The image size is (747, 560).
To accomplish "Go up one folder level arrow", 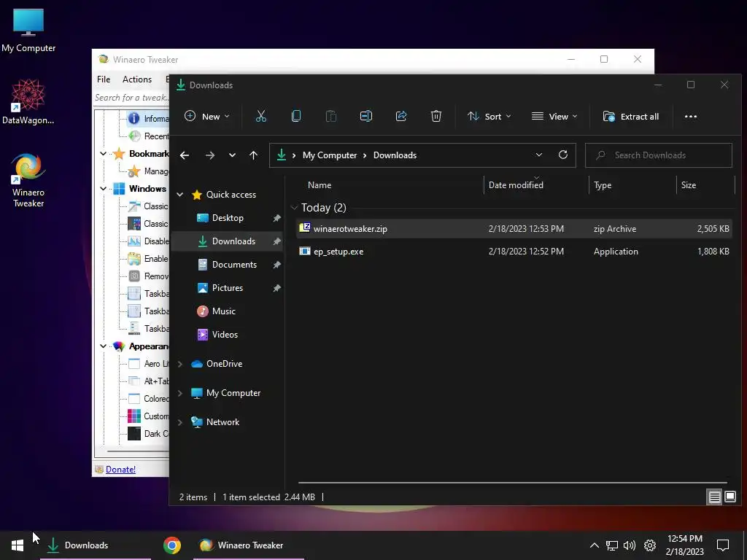I will (253, 155).
